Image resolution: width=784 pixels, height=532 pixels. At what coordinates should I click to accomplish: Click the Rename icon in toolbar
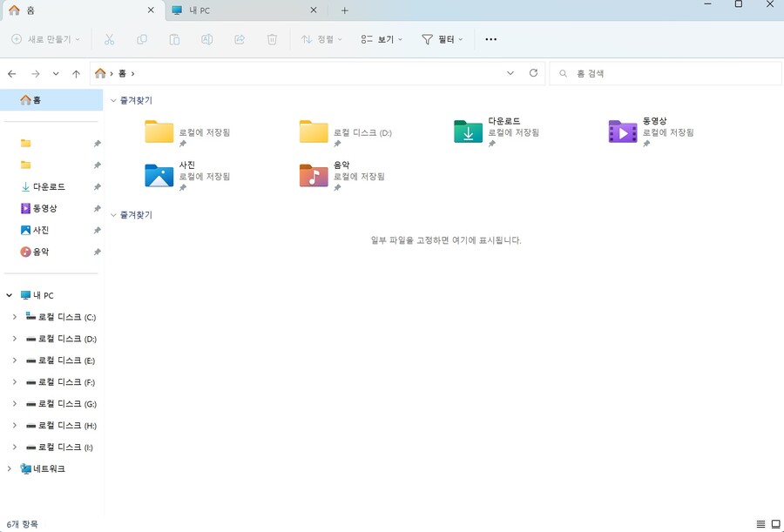tap(207, 39)
